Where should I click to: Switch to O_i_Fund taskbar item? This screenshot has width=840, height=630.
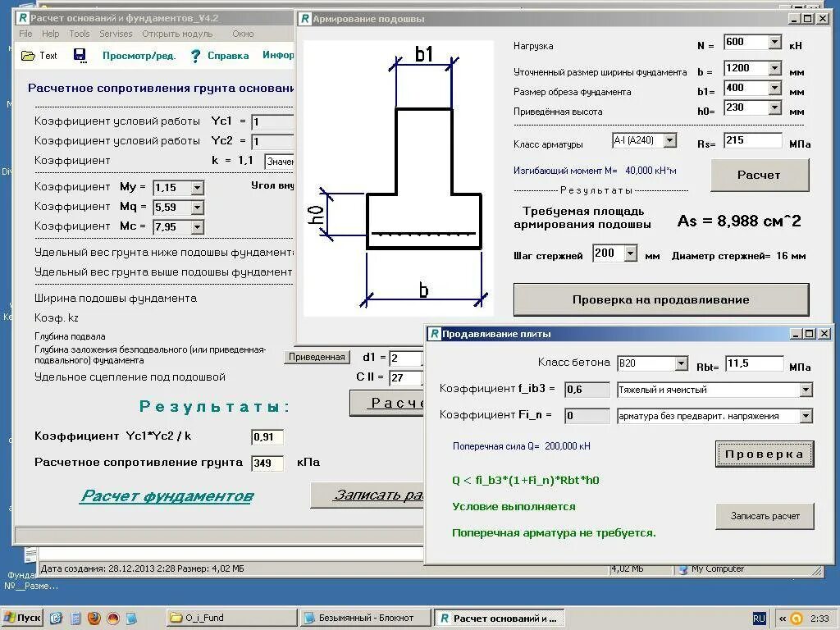231,619
